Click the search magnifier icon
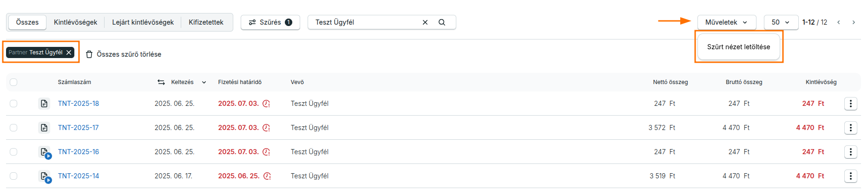Screen dimensions: 868x189 click(441, 22)
